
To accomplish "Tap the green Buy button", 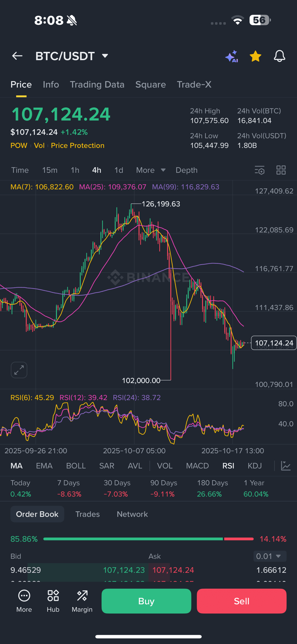I will point(146,601).
